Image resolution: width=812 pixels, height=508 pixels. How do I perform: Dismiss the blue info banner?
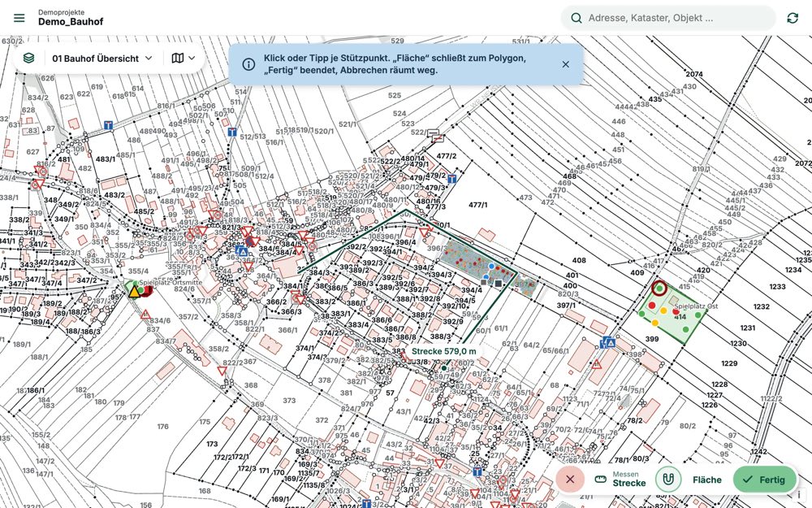pos(565,64)
